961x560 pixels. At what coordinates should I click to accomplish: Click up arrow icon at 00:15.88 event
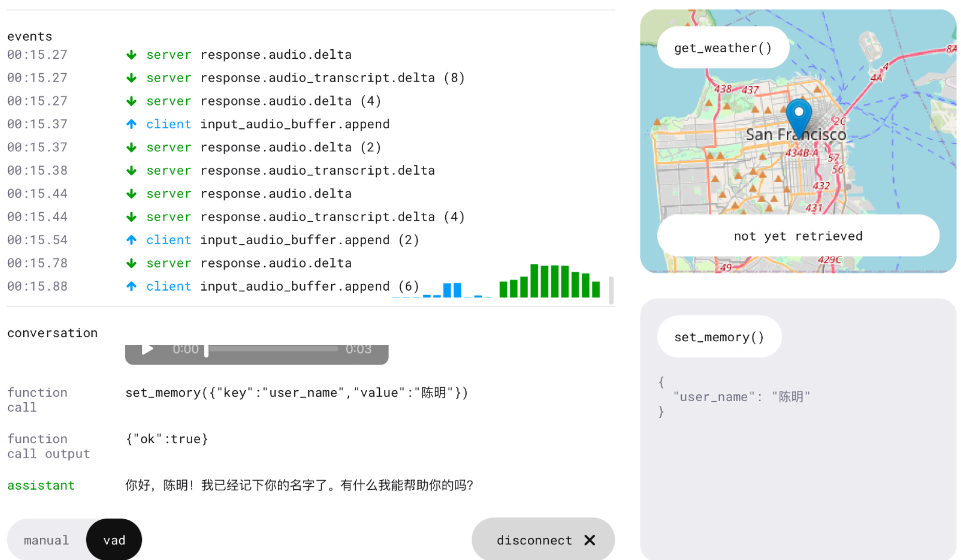131,286
